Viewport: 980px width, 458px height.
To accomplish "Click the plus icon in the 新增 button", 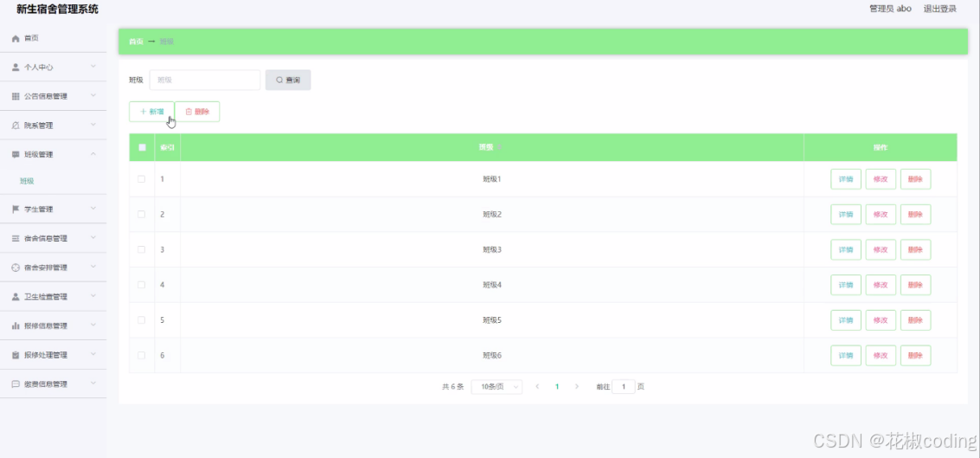I will point(143,112).
